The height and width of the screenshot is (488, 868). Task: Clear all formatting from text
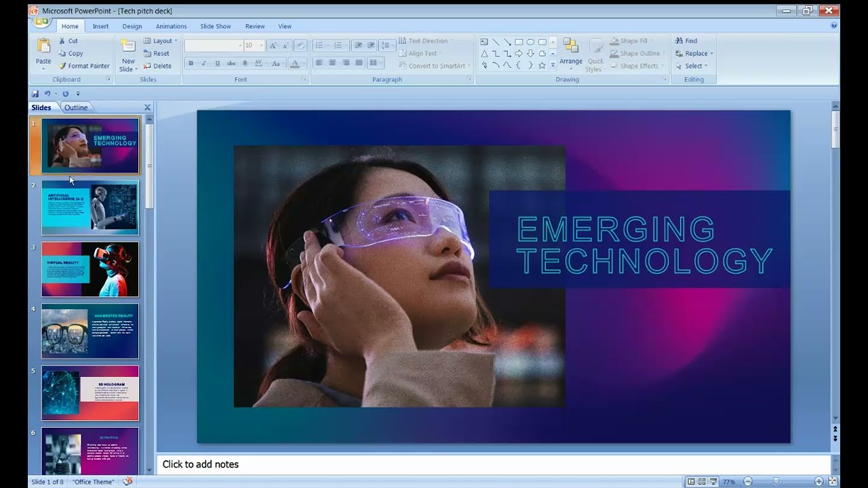click(300, 45)
